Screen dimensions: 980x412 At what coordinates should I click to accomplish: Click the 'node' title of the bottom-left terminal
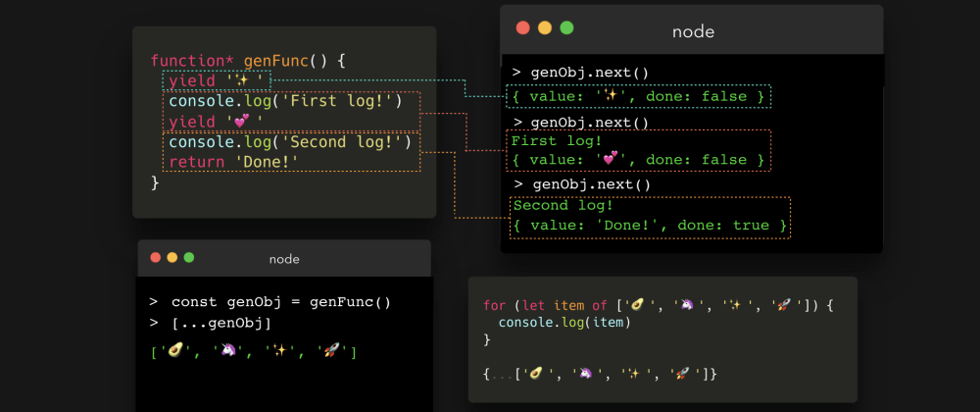click(284, 259)
